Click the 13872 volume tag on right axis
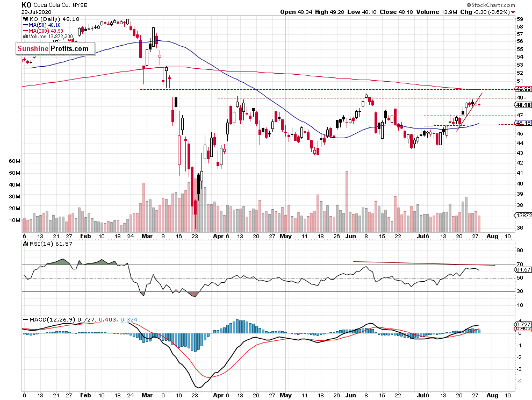The height and width of the screenshot is (400, 532). 523,215
